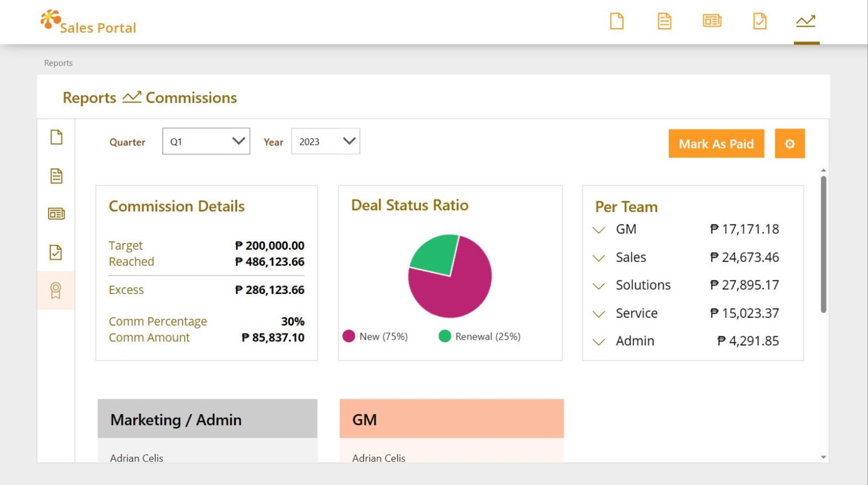868x485 pixels.
Task: Click the award ribbon icon in left sidebar
Action: coord(55,291)
